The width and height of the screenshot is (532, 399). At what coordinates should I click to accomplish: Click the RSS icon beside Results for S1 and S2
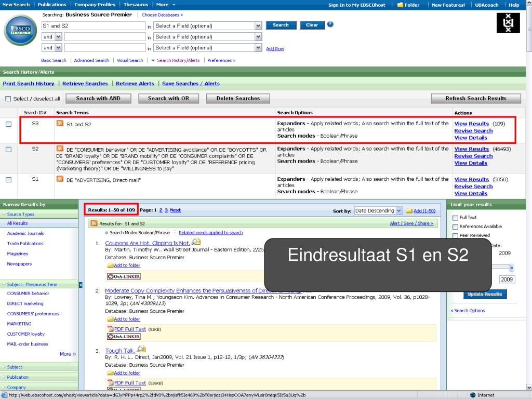coord(94,223)
